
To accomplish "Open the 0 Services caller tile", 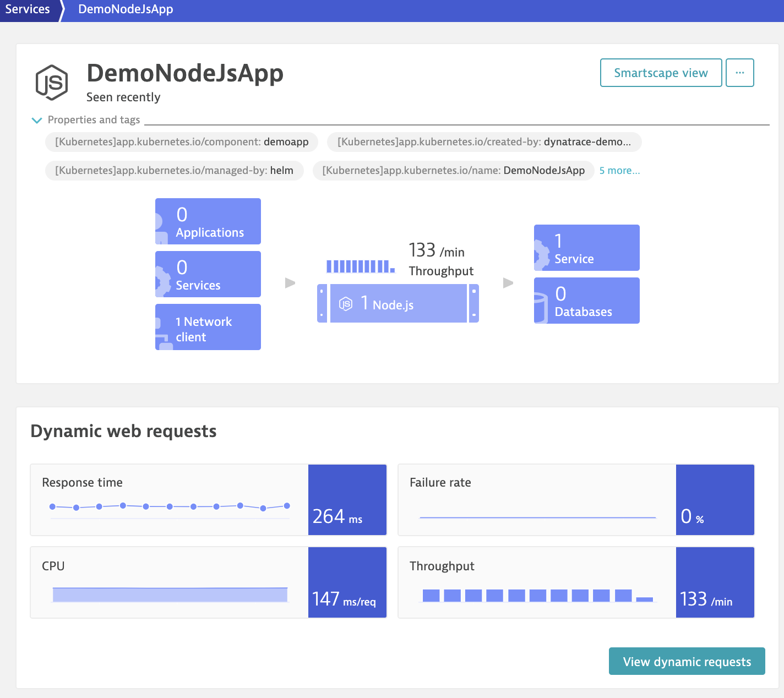I will 208,274.
